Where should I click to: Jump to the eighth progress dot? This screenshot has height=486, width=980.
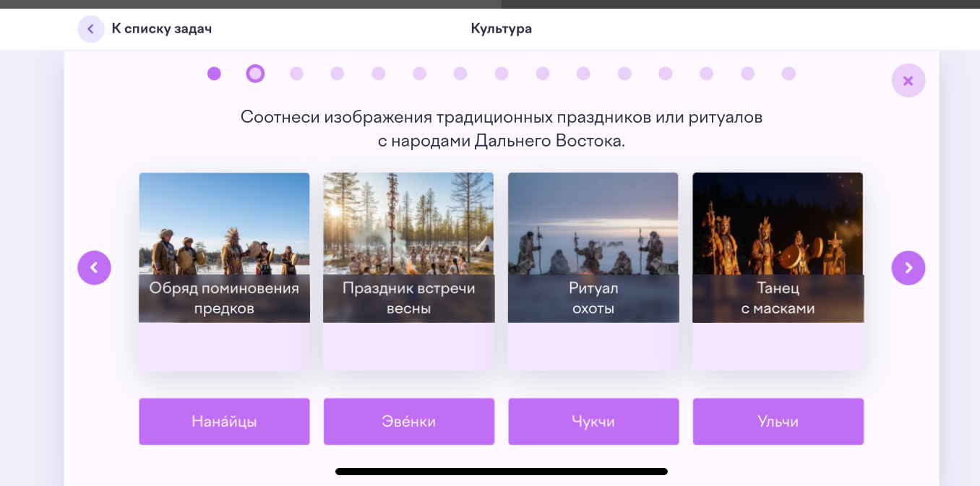pos(502,74)
